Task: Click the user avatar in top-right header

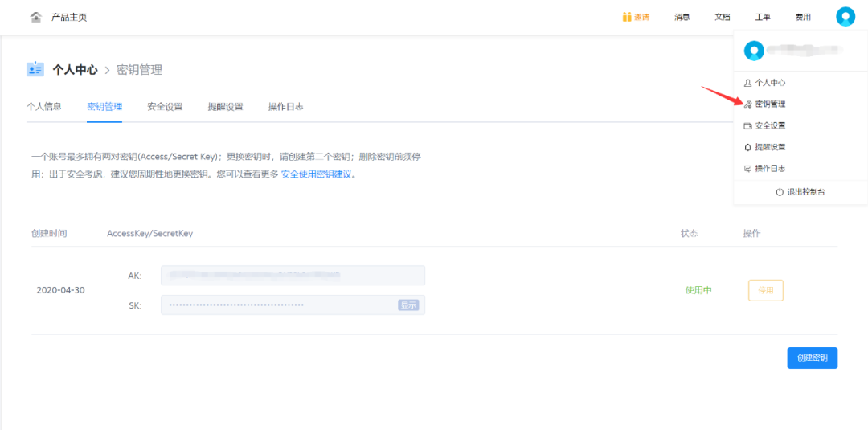Action: point(845,17)
